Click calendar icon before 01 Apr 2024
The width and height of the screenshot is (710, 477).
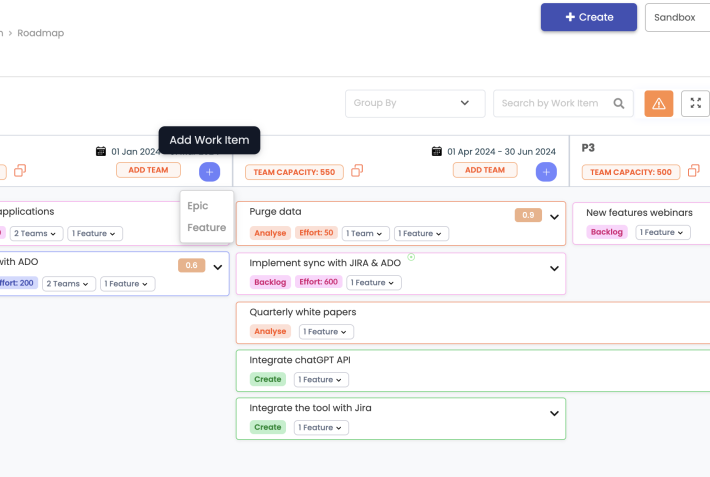coord(436,151)
